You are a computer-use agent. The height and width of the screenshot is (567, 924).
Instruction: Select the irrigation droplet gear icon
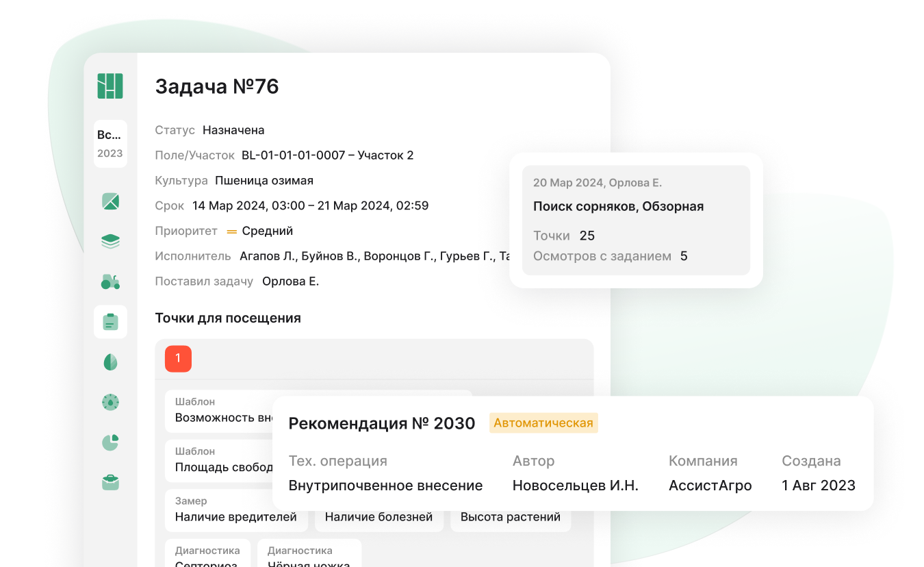110,402
